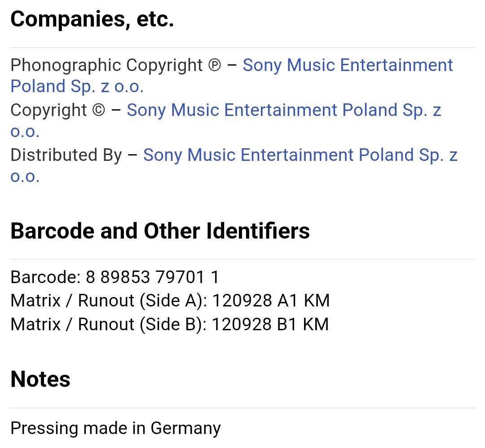Select the Companies, etc. heading

click(92, 19)
